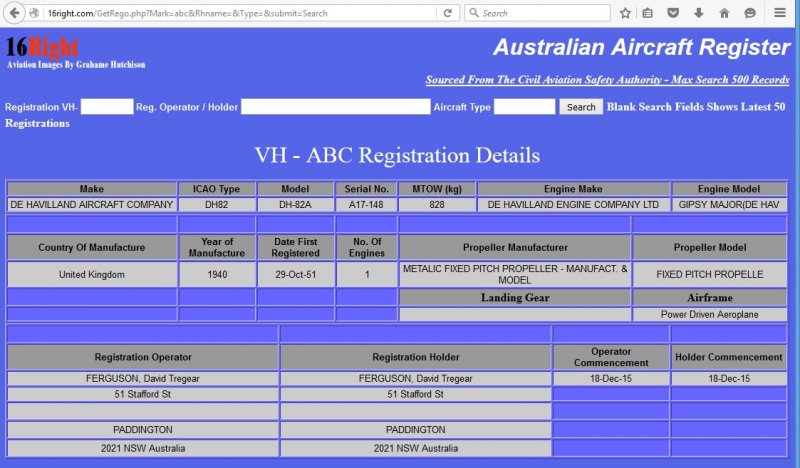Reload the page with the refresh icon
The width and height of the screenshot is (800, 468).
447,13
